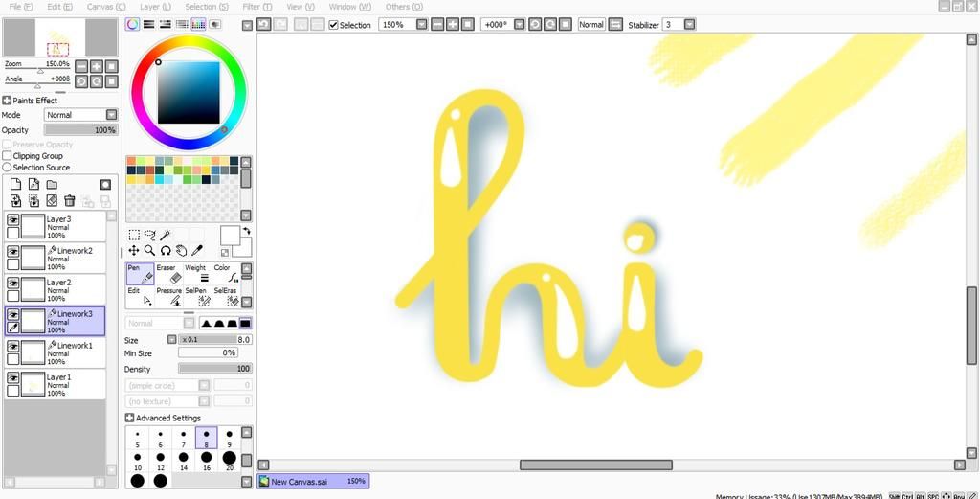Hide Layer1 using its eye icon
980x499 pixels.
point(12,377)
